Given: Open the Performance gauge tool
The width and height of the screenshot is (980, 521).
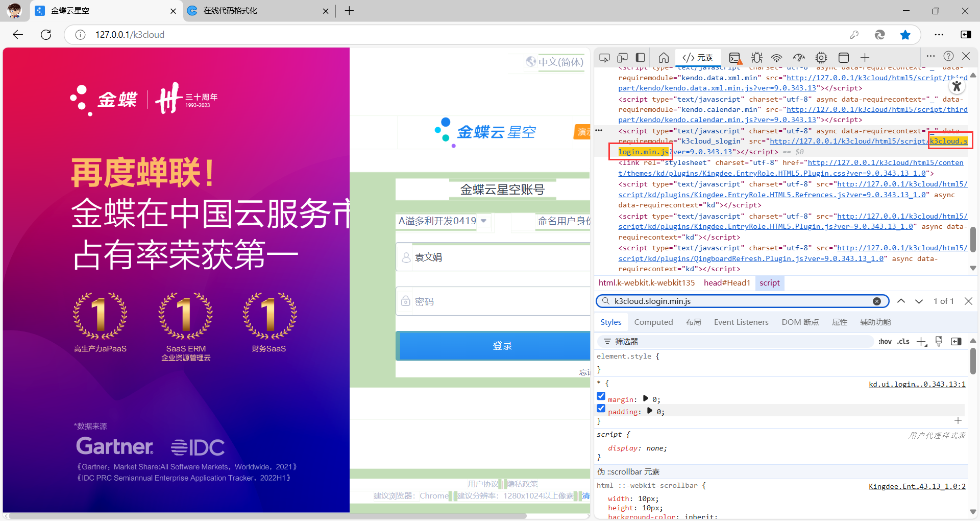Looking at the screenshot, I should tap(799, 58).
